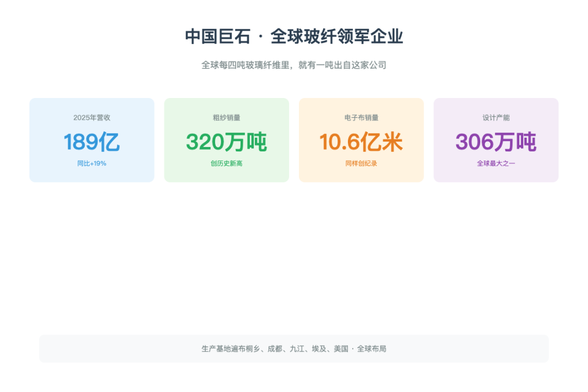Click the 2025年营收 label
588x392 pixels.
tap(92, 118)
